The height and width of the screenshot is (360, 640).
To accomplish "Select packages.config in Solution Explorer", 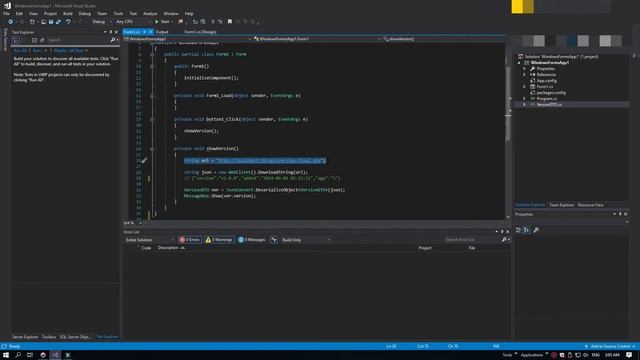I will [x=551, y=93].
